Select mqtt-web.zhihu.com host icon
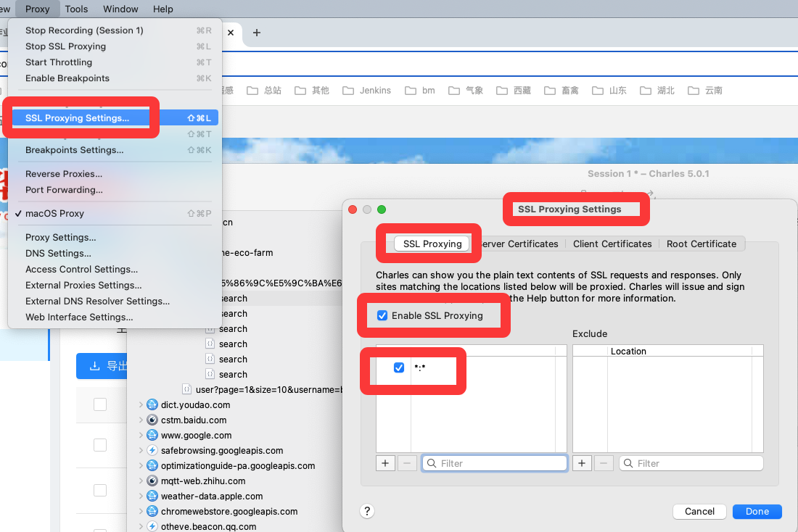The image size is (798, 532). [x=152, y=481]
